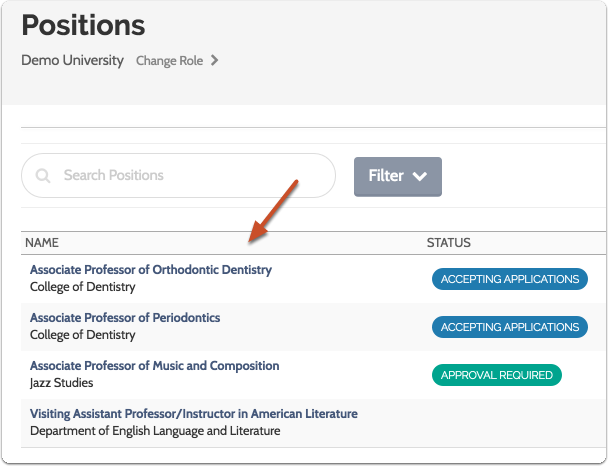Click Department of English Language and Literature

click(x=155, y=431)
